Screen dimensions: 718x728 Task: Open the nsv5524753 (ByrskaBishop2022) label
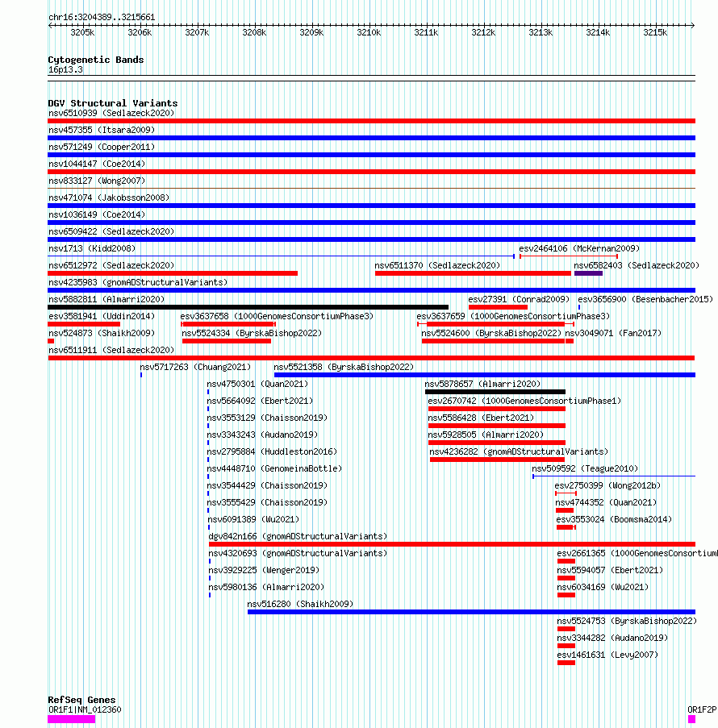627,622
